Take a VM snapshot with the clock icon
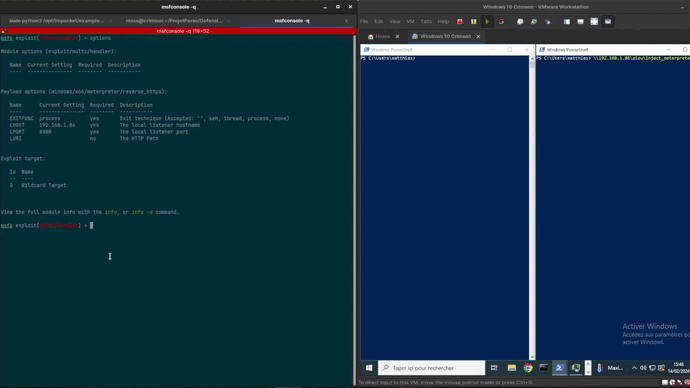The width and height of the screenshot is (690, 388). (520, 22)
